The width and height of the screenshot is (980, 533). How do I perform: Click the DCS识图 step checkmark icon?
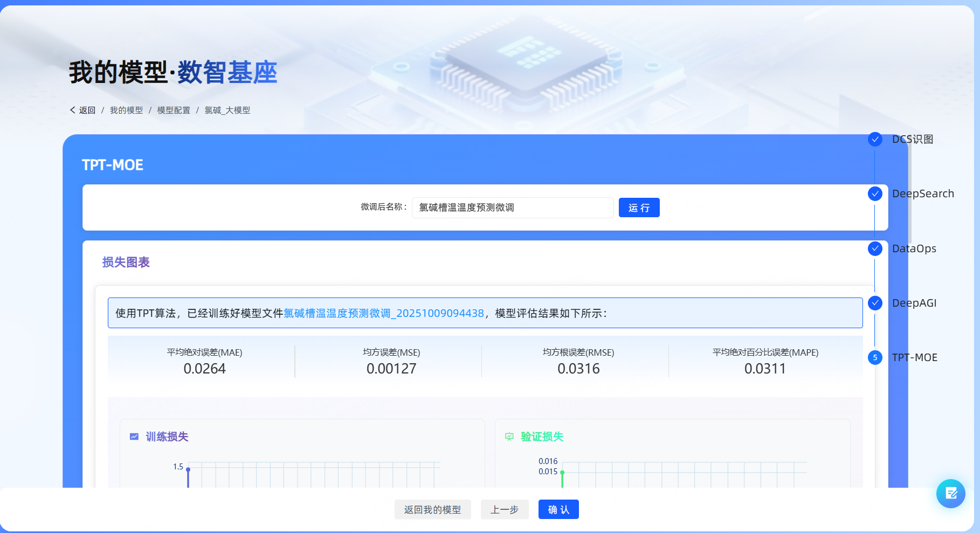[875, 139]
